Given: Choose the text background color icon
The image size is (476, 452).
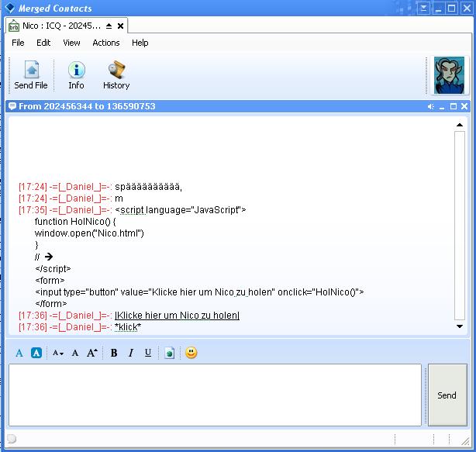Looking at the screenshot, I should coord(36,353).
